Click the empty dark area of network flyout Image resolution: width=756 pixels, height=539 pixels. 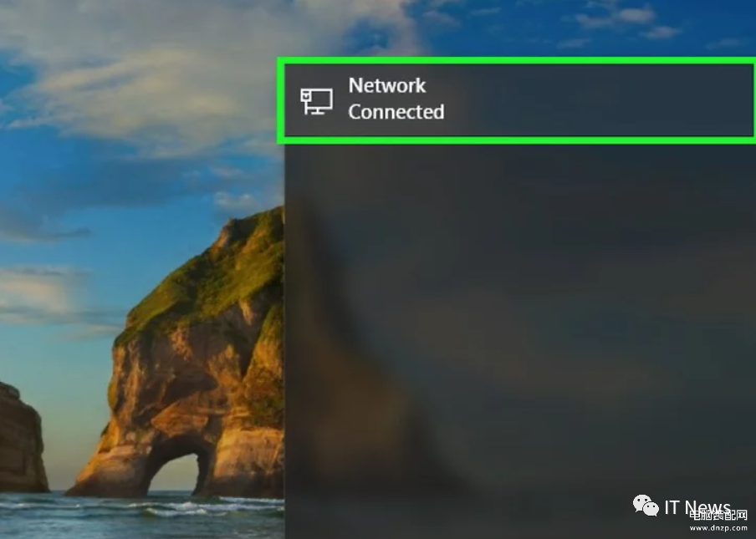pyautogui.click(x=520, y=289)
